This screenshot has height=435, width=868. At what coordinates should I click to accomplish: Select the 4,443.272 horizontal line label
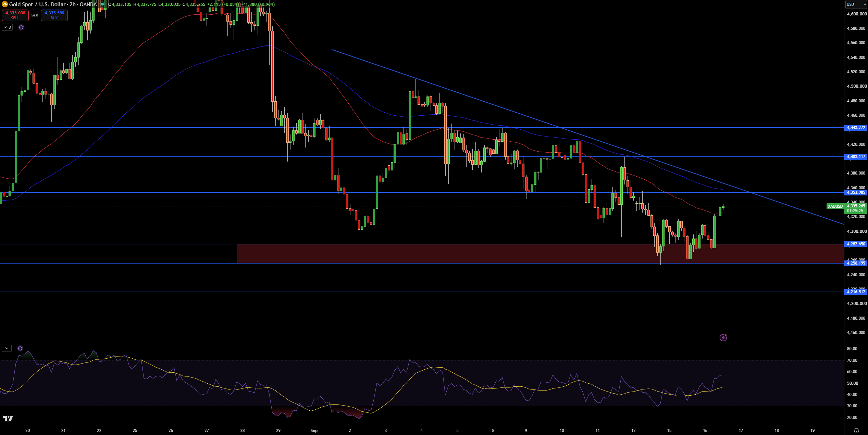(x=856, y=128)
